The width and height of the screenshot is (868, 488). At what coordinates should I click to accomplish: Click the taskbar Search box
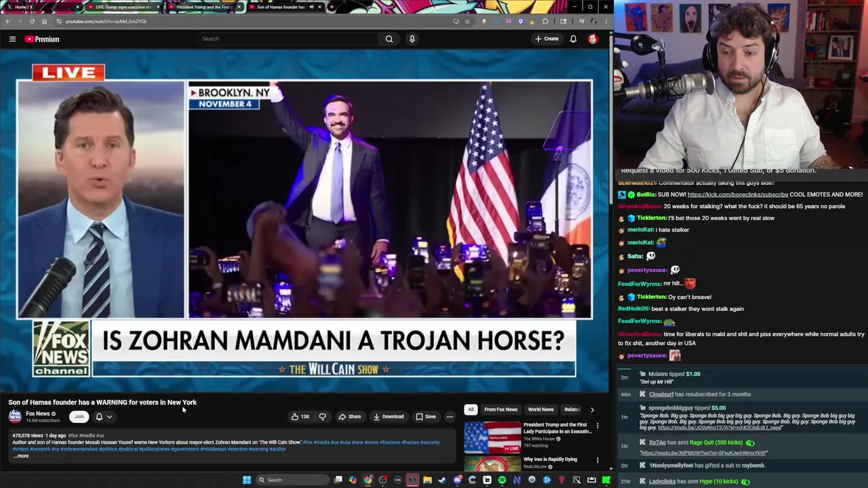291,480
